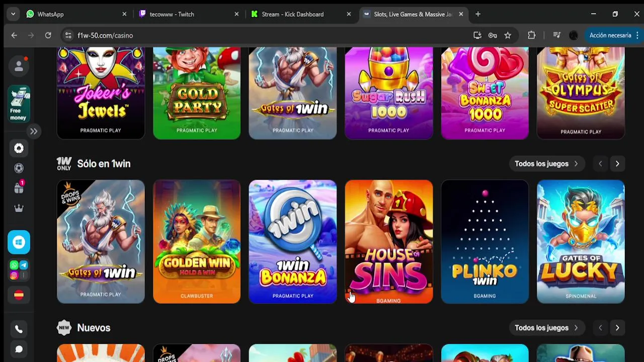Go to previous games in Nuevos row
644x362 pixels.
point(600,328)
